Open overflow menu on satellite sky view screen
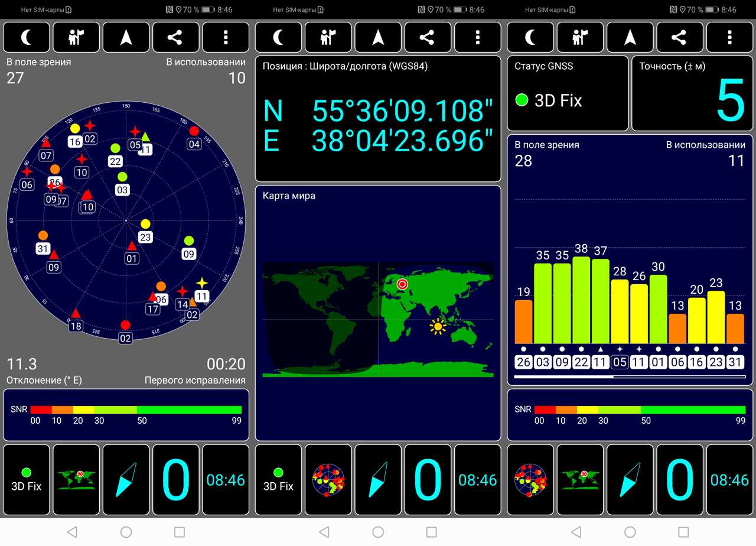756x546 pixels. (225, 37)
